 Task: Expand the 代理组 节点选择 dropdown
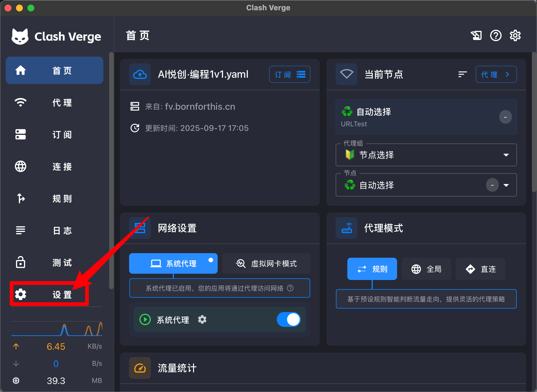coord(426,155)
